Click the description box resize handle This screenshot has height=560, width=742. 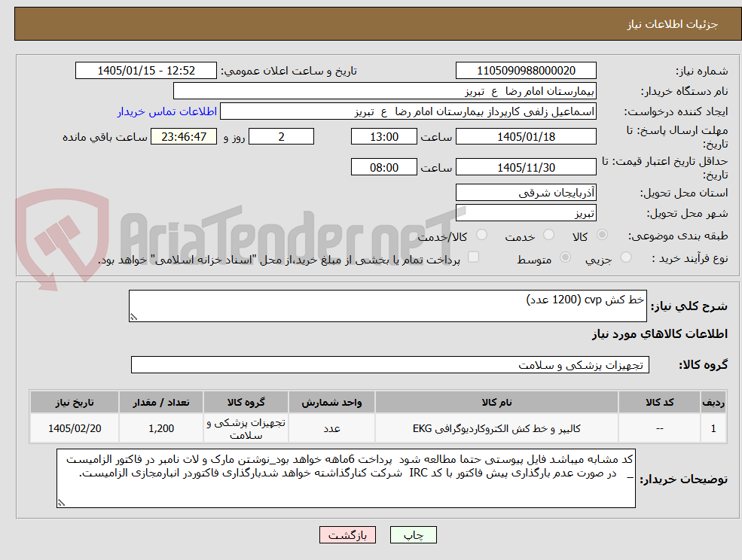click(x=133, y=318)
